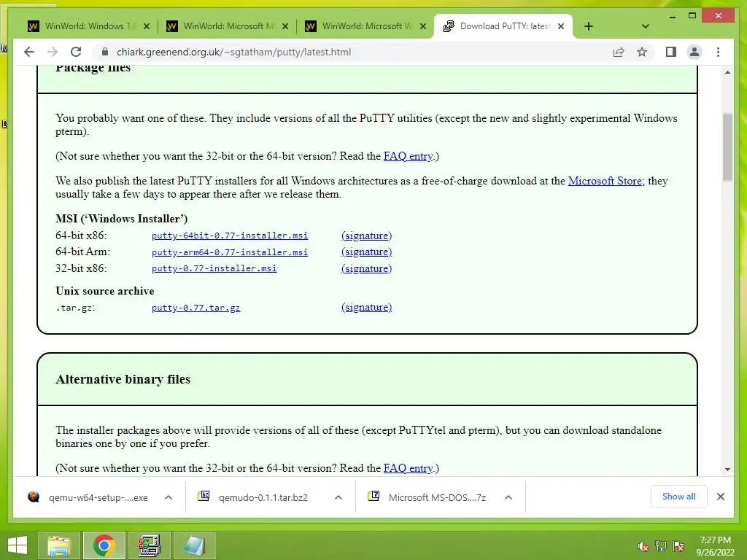Expand options for qemu-w64-setup download
This screenshot has height=560, width=747.
[169, 497]
